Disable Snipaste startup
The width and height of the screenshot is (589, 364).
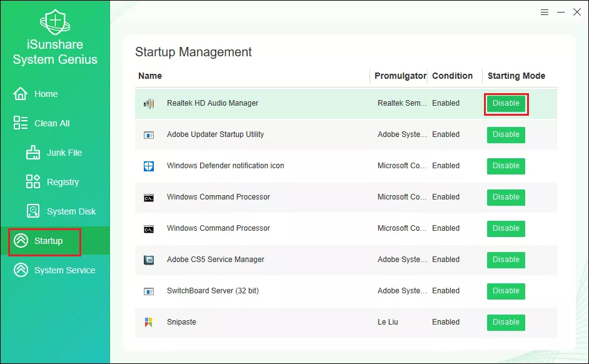pos(506,322)
